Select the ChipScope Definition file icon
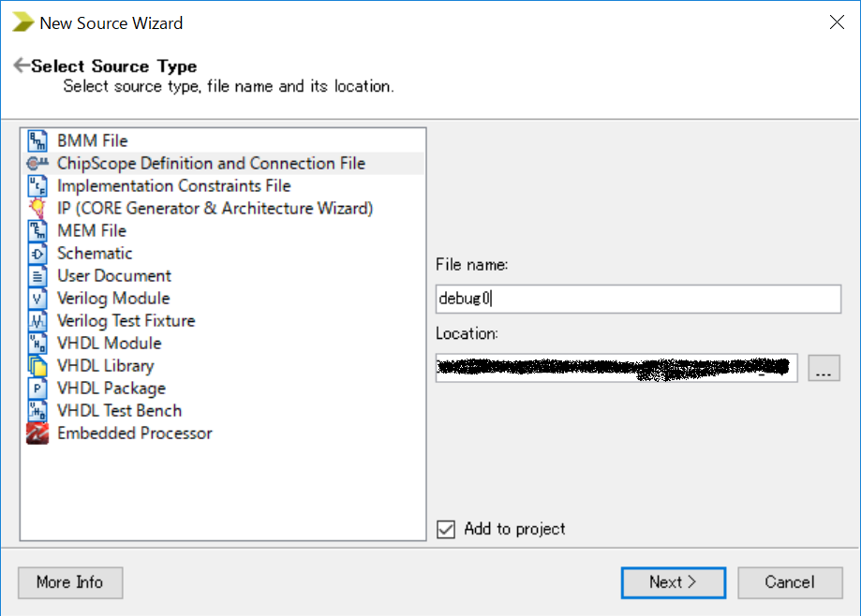This screenshot has width=861, height=616. 37,164
